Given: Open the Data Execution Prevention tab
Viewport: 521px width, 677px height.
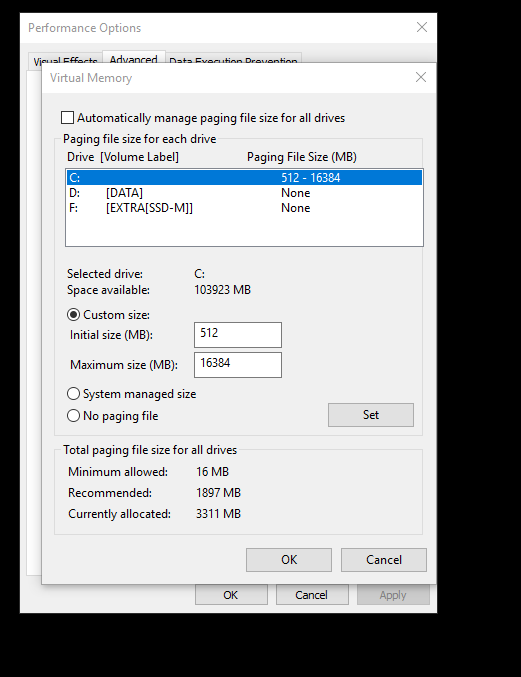Looking at the screenshot, I should 233,60.
